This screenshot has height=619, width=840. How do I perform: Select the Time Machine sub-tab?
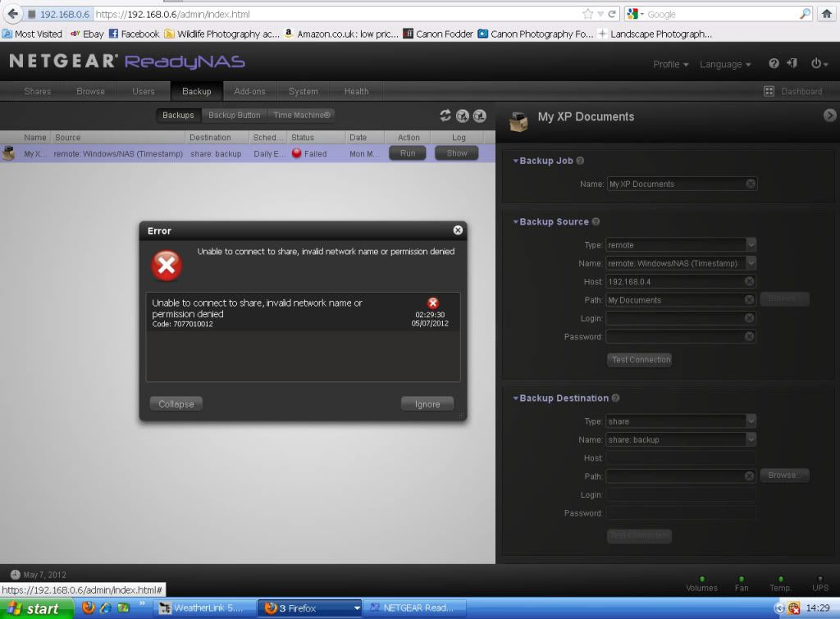point(301,116)
